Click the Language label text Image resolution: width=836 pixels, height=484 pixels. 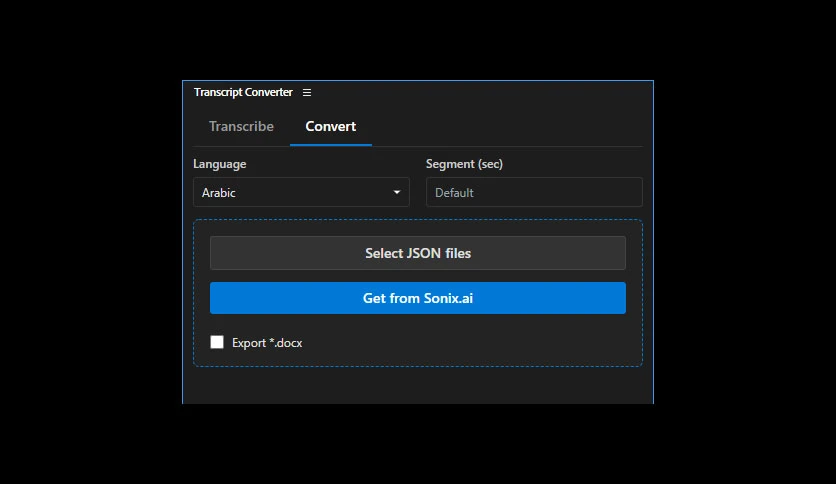pos(220,164)
